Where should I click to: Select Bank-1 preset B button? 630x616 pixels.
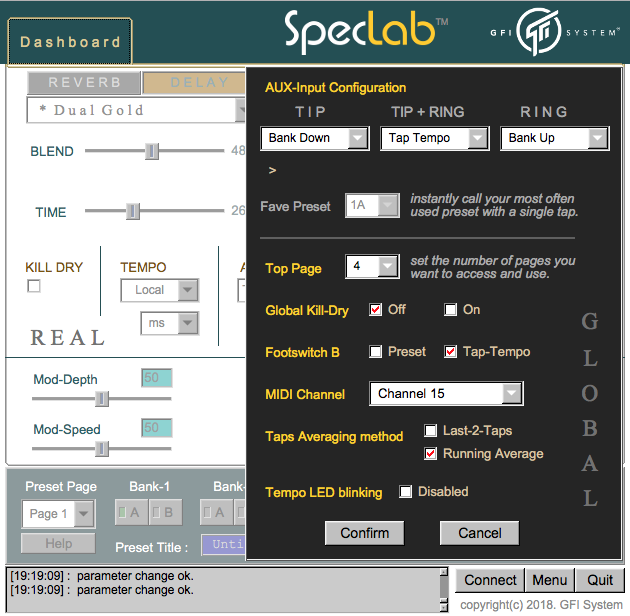[165, 512]
